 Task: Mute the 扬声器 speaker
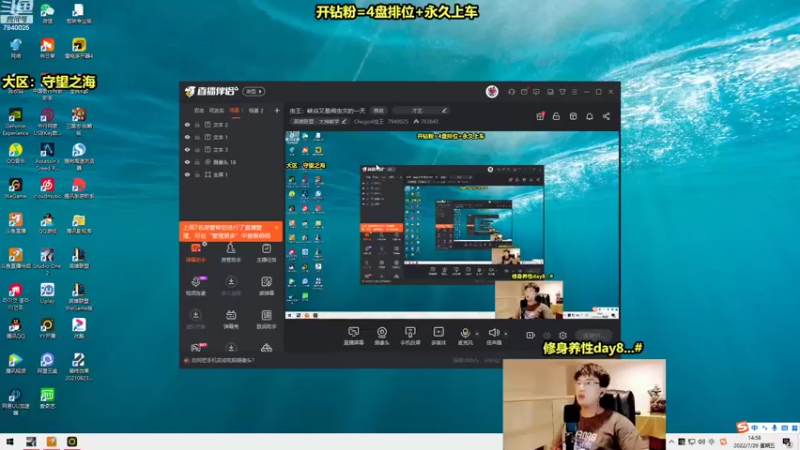[493, 336]
